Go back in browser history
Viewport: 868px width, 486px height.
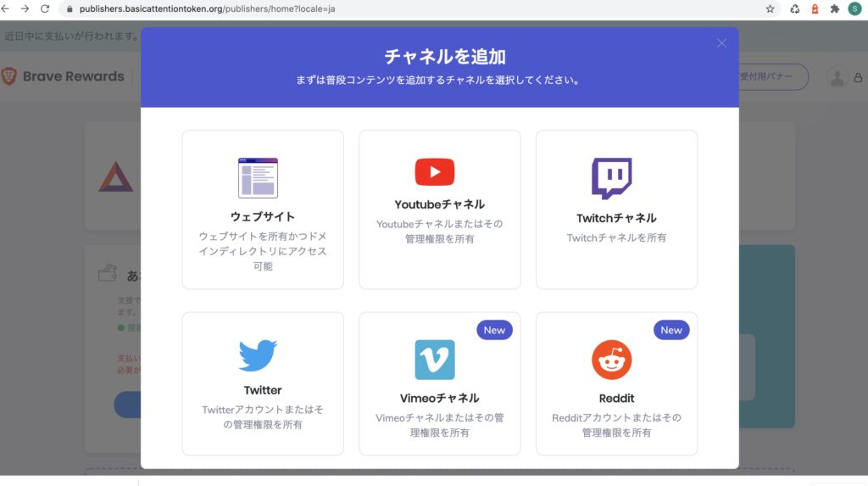tap(6, 8)
